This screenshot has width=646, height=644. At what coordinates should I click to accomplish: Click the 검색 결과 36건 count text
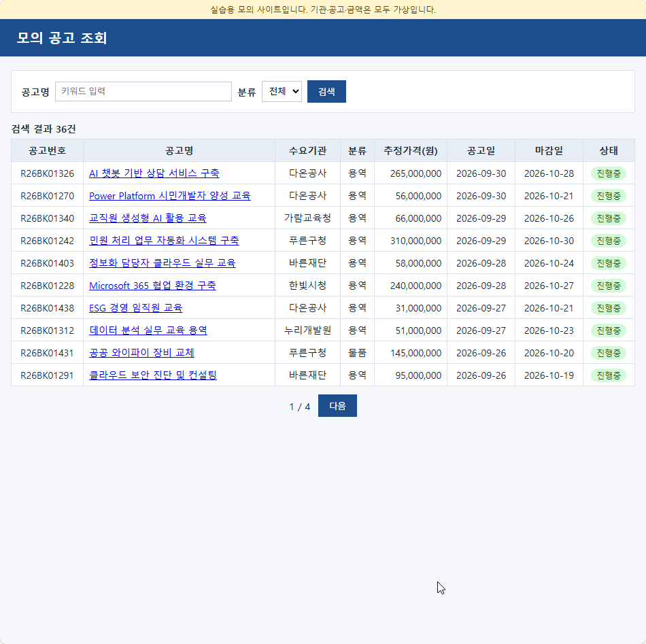(44, 129)
